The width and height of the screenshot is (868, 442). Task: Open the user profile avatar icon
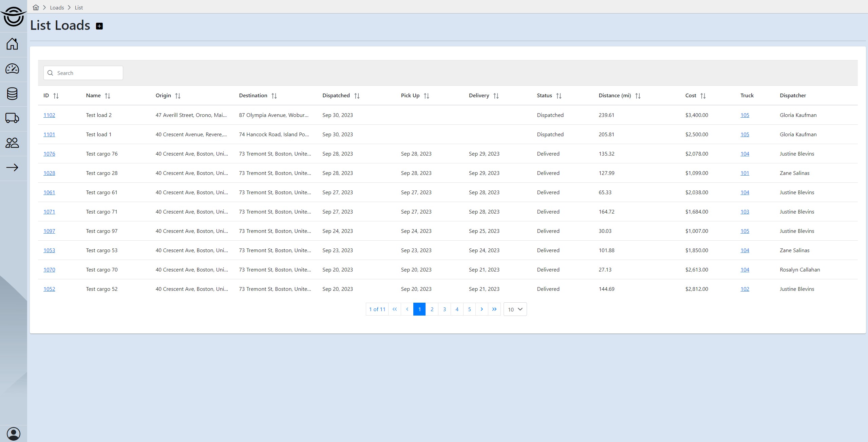(14, 434)
